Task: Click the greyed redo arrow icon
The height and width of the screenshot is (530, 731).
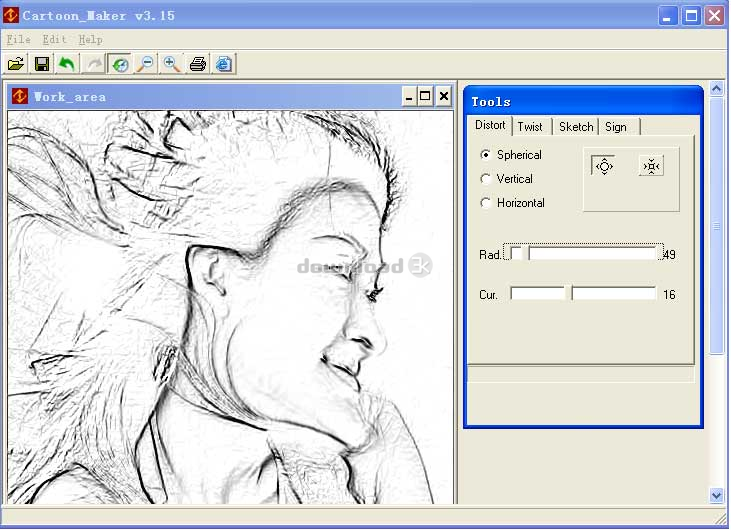Action: pyautogui.click(x=94, y=64)
